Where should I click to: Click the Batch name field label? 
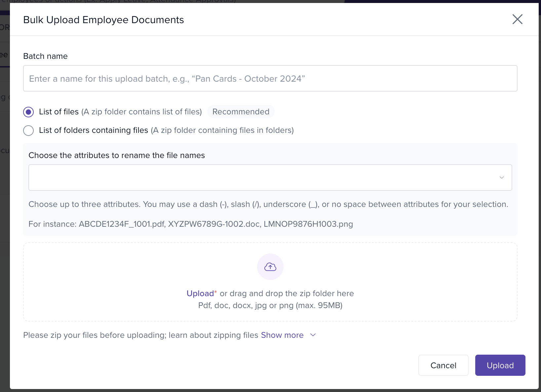45,56
